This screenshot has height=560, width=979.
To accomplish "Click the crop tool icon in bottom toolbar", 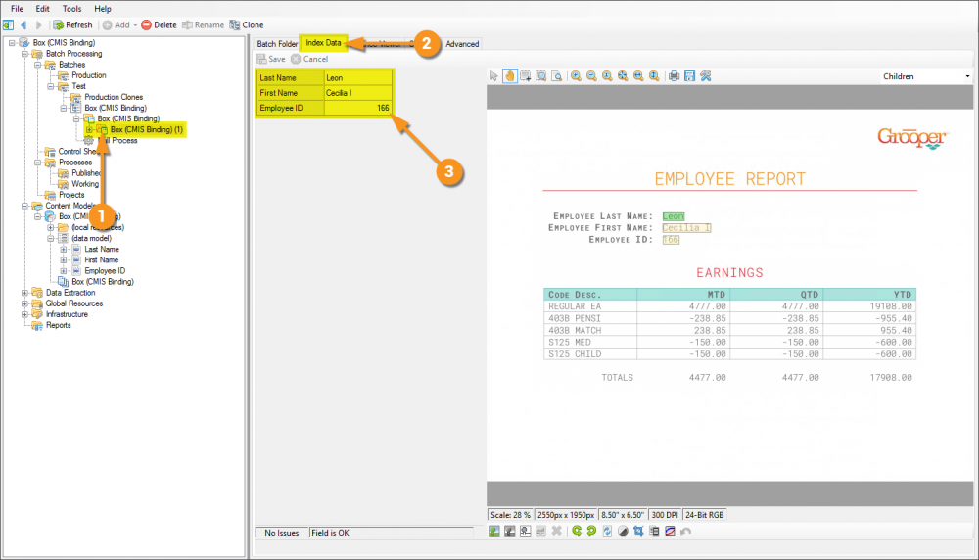I will [637, 531].
